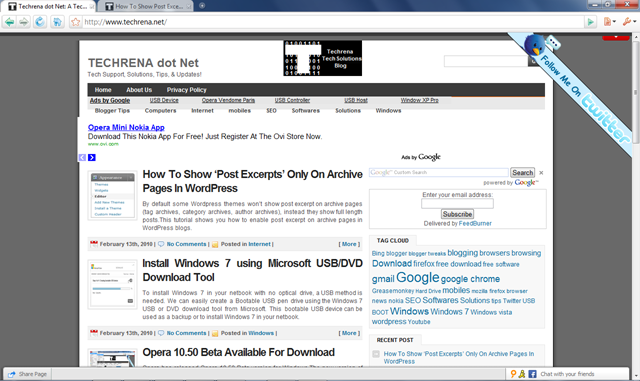Click the address bar URL field

[x=333, y=22]
